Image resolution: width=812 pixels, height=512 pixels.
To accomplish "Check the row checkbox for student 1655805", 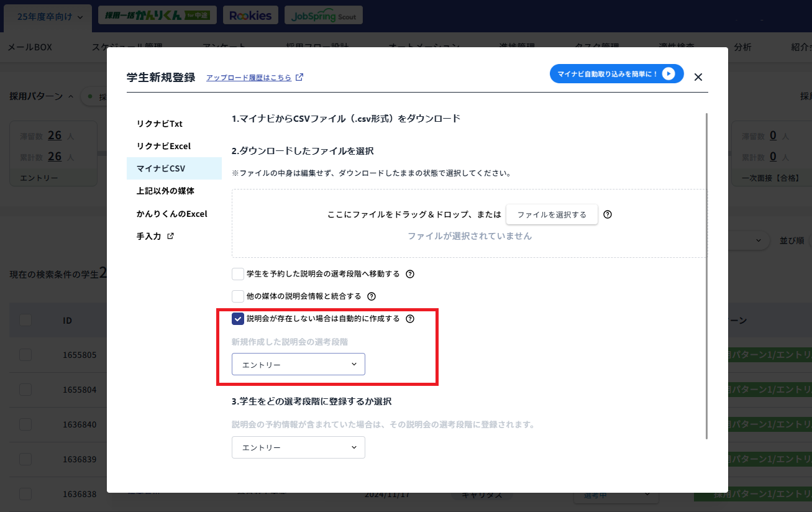I will click(25, 355).
